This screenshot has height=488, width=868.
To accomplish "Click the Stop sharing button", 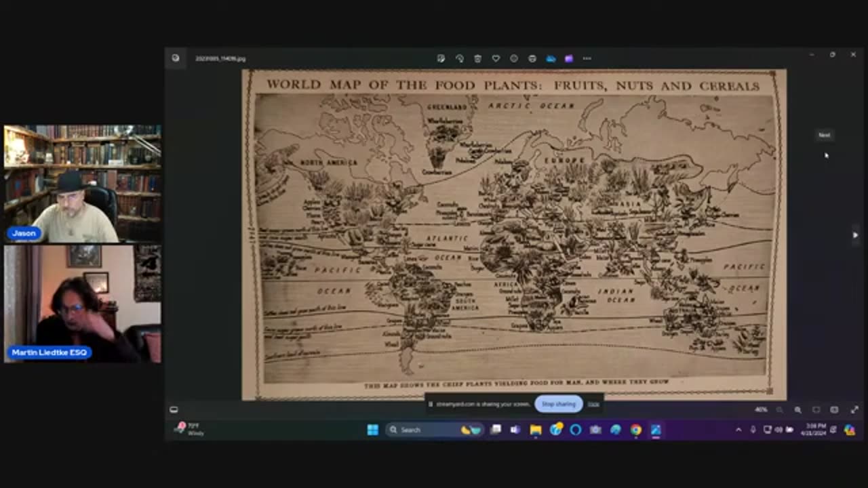I will click(x=559, y=404).
